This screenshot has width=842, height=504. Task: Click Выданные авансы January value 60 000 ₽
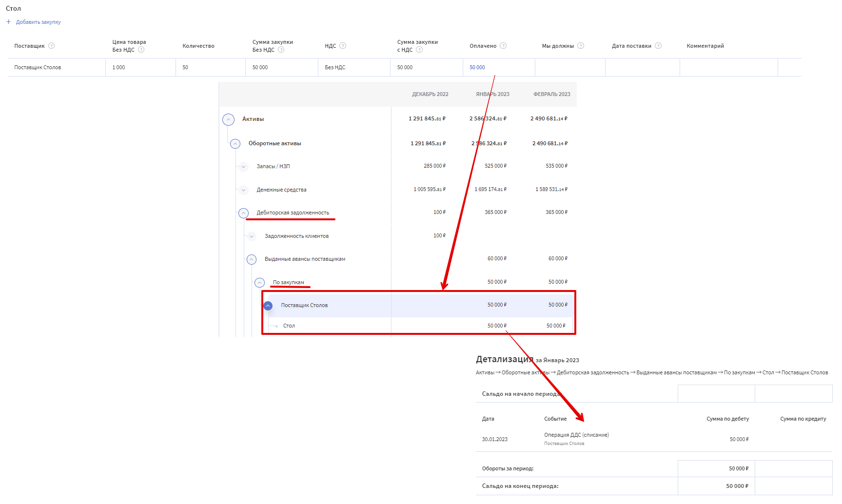(497, 259)
